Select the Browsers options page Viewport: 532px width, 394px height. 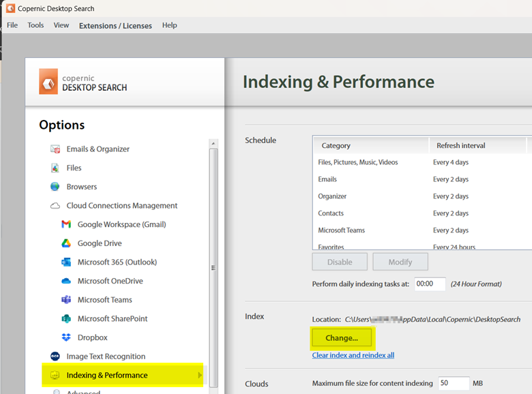82,187
